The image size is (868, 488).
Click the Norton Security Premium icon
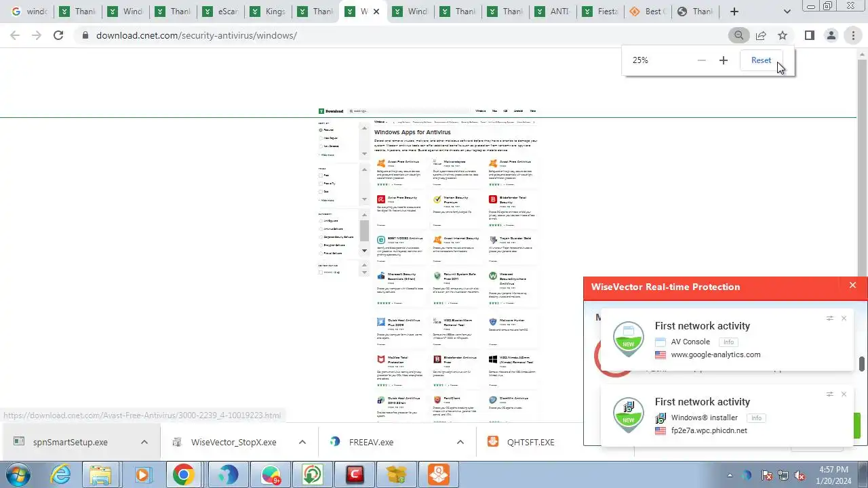pos(437,200)
